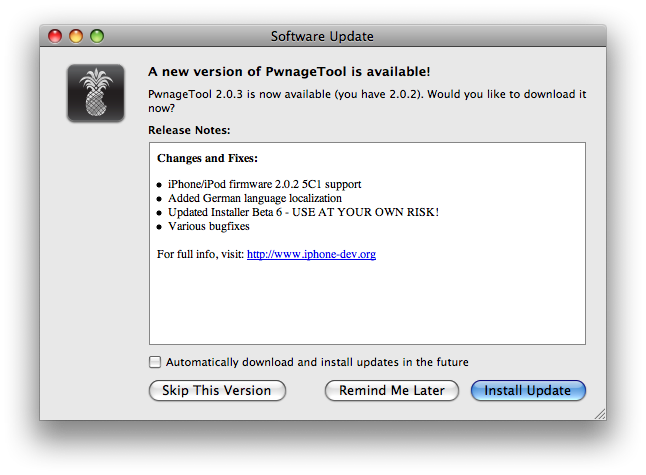Image resolution: width=646 pixels, height=475 pixels.
Task: Click the Changes and Fixes heading
Action: [x=207, y=158]
